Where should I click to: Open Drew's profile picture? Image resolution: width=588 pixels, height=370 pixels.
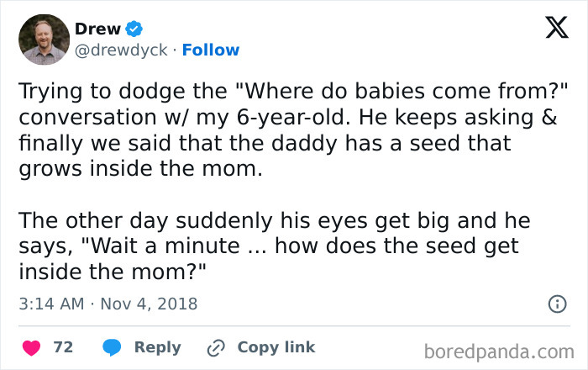[44, 40]
